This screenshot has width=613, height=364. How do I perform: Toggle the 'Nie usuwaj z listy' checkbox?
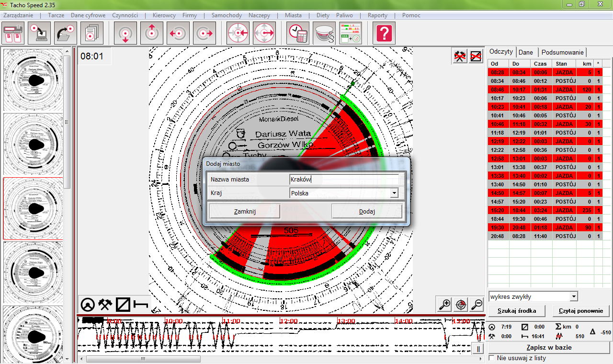(491, 358)
